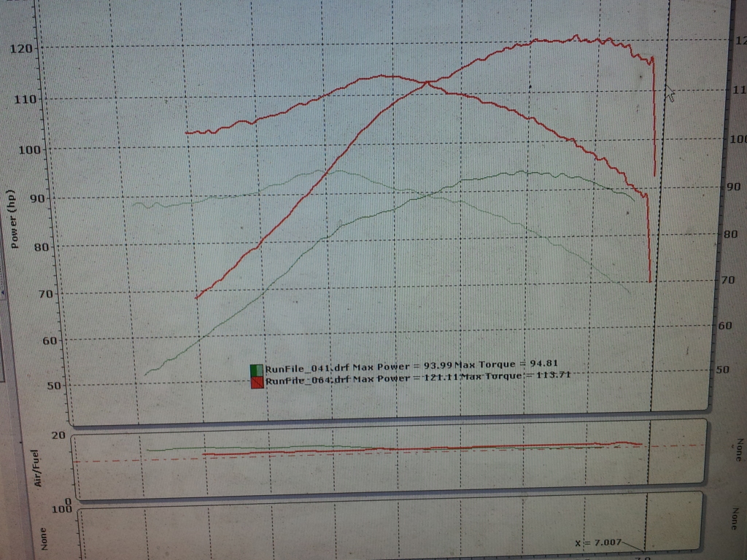
Task: Click the 100 tick on left power axis
Action: [29, 150]
